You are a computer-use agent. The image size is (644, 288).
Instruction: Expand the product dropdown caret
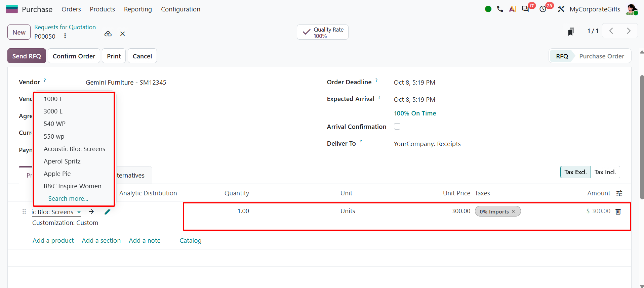click(79, 212)
